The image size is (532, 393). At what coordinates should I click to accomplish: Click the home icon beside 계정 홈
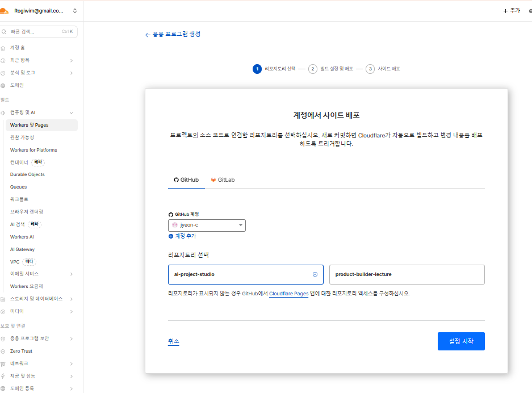coord(3,48)
